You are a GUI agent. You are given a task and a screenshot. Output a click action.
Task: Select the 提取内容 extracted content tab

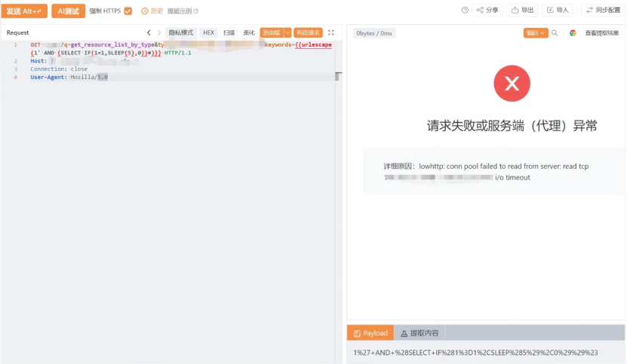point(420,333)
